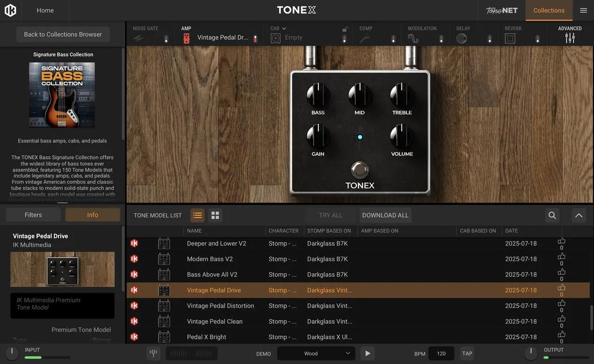Expand the Cab slot dropdown
Viewport: 594px width, 364px height.
coord(285,28)
